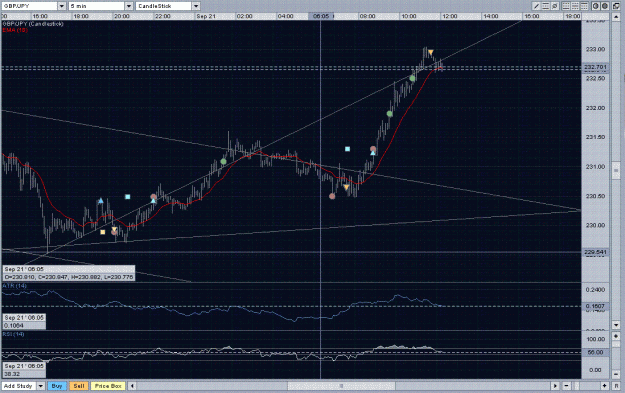Screen dimensions: 625x393
Task: Click the second round settings icon
Action: 605,6
